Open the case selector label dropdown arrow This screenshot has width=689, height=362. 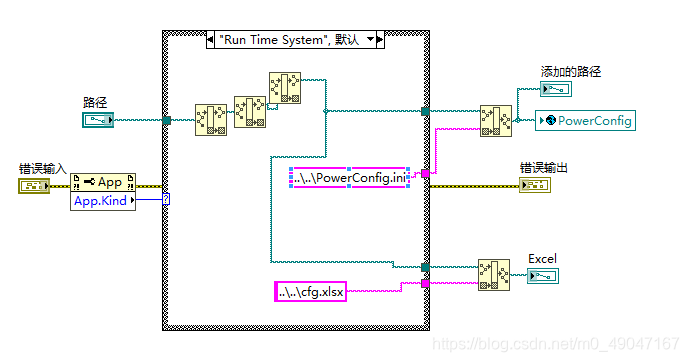[x=370, y=40]
